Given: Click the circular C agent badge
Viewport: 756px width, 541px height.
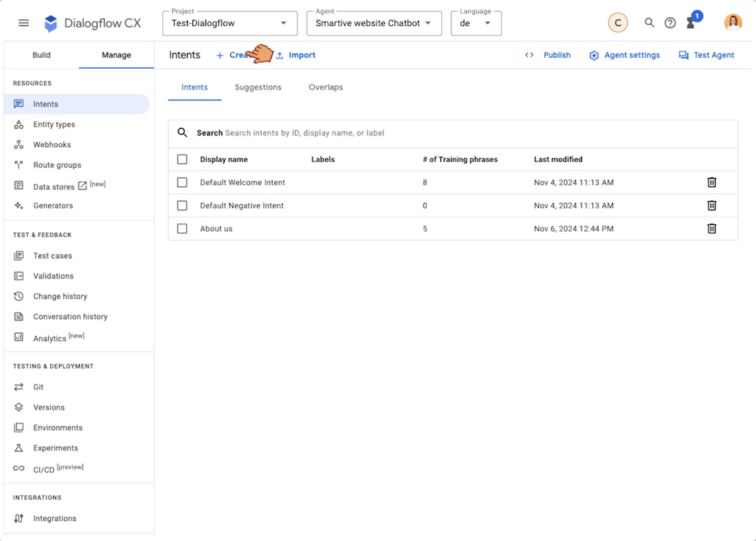Looking at the screenshot, I should click(618, 23).
